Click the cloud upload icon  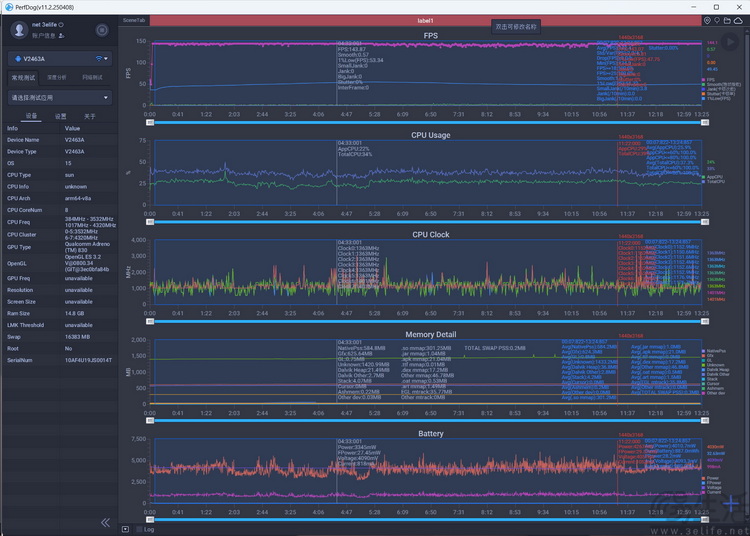(738, 21)
